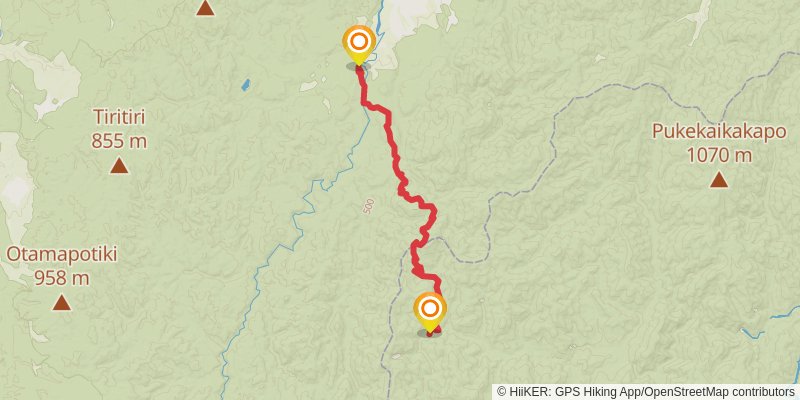Click the small blue lake on map
The image size is (800, 400).
(246, 85)
